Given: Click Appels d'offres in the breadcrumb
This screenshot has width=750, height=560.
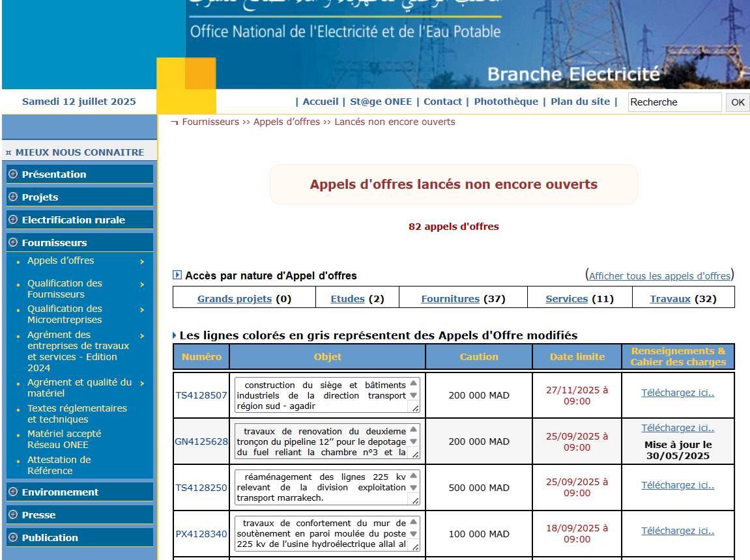Looking at the screenshot, I should click(x=287, y=122).
